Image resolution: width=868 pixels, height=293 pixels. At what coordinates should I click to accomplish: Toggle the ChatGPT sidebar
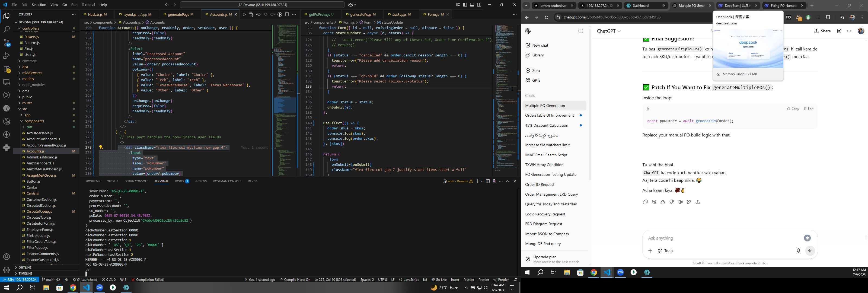[580, 31]
